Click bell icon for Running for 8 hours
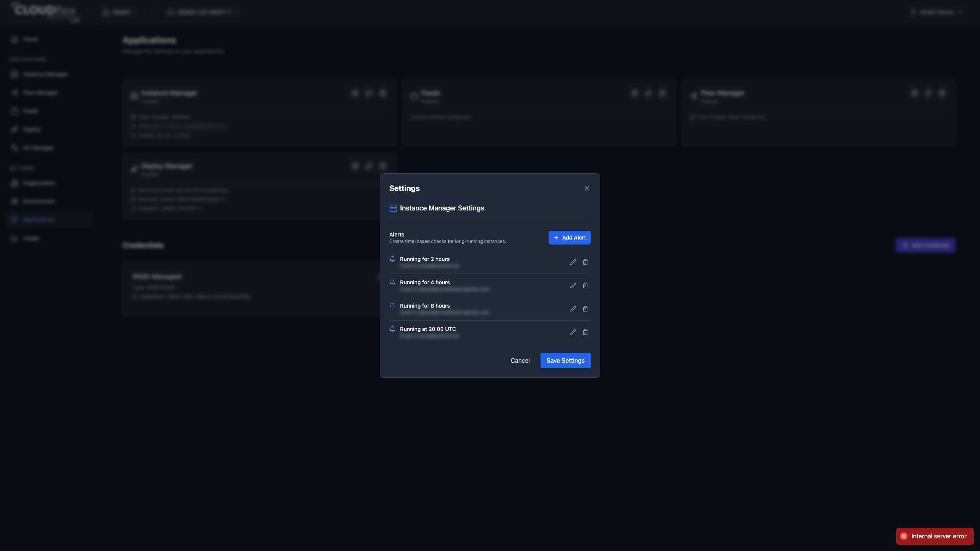 392,306
